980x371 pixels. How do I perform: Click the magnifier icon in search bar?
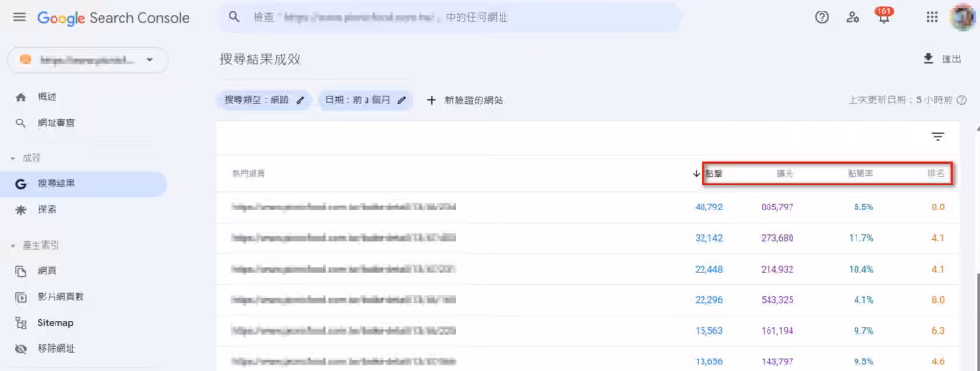(x=234, y=18)
